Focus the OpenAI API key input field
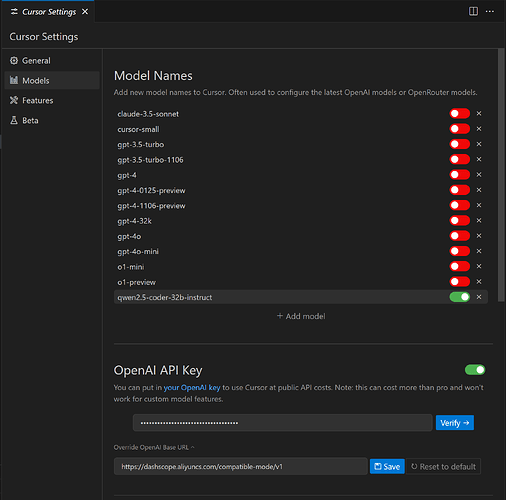The width and height of the screenshot is (506, 500). (x=282, y=423)
